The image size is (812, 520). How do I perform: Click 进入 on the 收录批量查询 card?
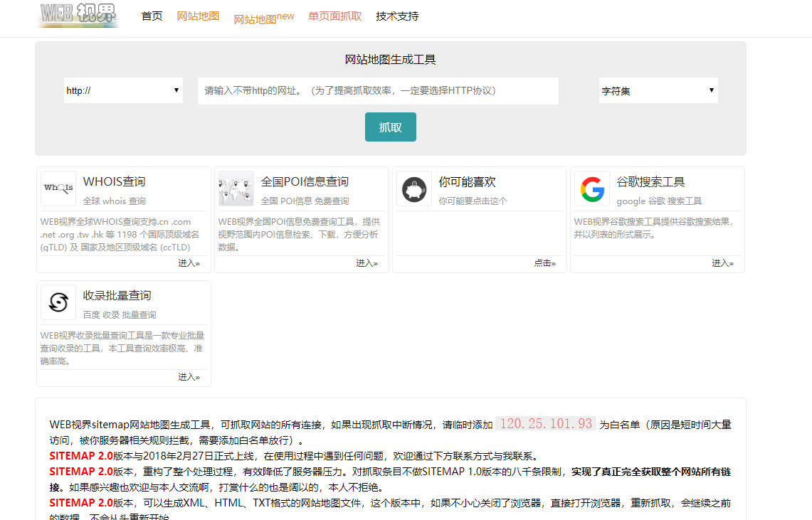[x=188, y=376]
